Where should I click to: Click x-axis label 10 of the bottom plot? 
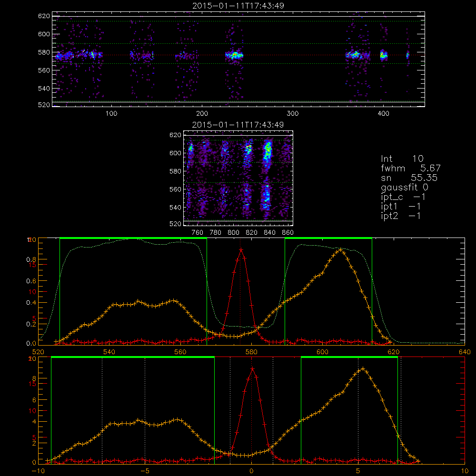[x=465, y=471]
